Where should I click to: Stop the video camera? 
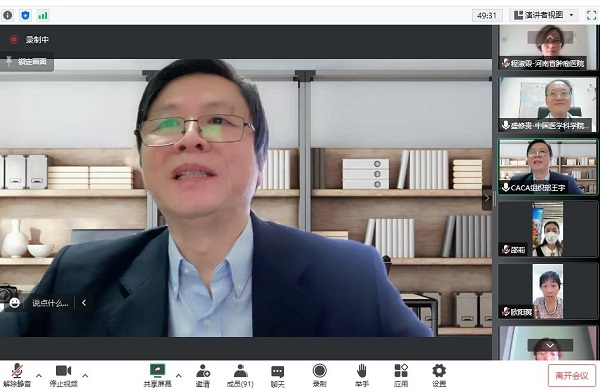(64, 375)
